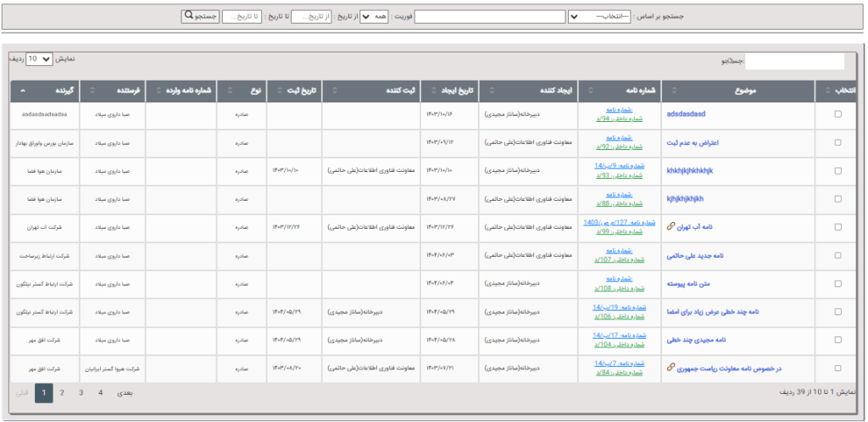Viewport: 868px width, 422px height.
Task: Sort by شماره نامه column arrows
Action: pyautogui.click(x=590, y=90)
